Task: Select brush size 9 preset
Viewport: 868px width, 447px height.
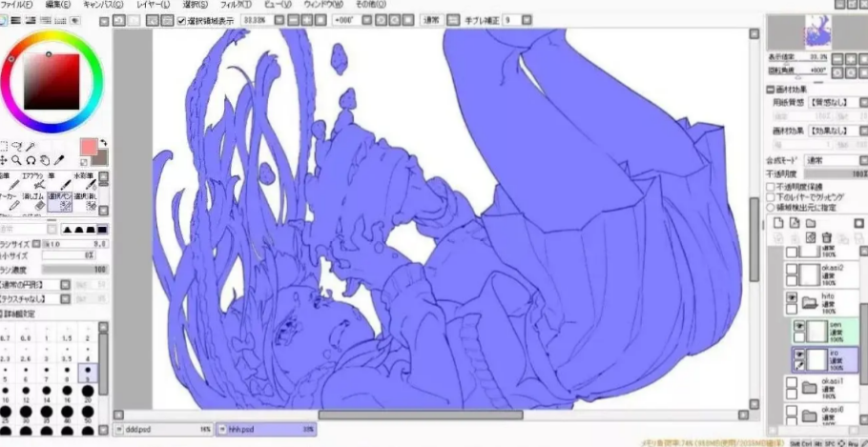Action: point(88,372)
